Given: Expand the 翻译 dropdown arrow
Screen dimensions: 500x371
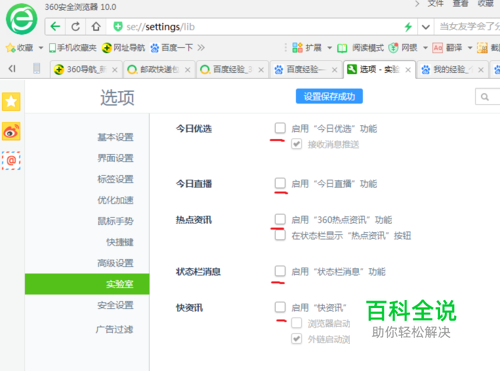Looking at the screenshot, I should (x=470, y=48).
